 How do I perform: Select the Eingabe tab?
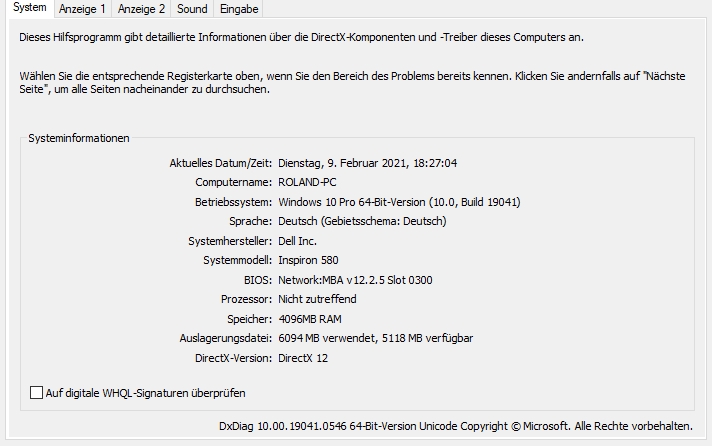click(239, 9)
